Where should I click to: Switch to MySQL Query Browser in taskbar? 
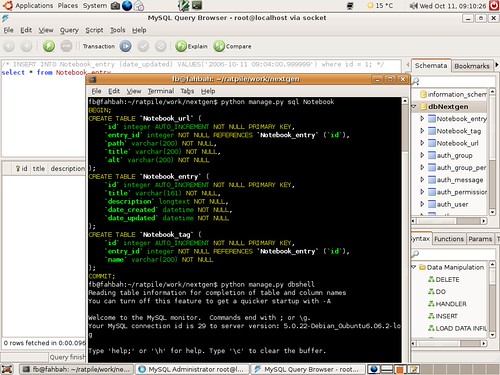tap(308, 369)
